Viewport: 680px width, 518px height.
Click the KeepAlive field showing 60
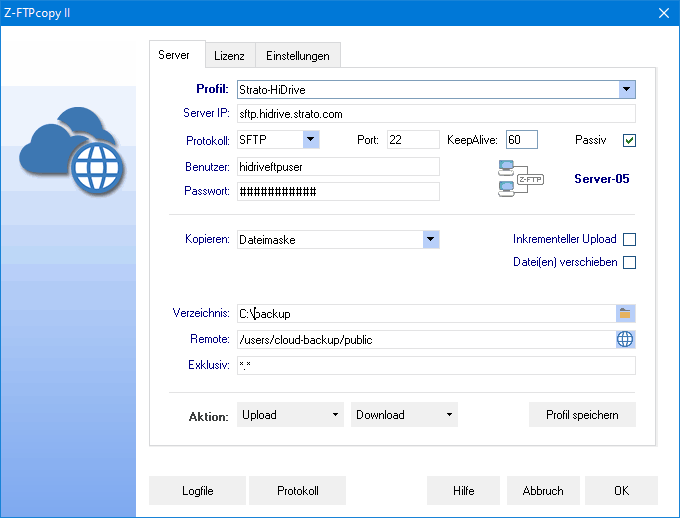pos(522,140)
